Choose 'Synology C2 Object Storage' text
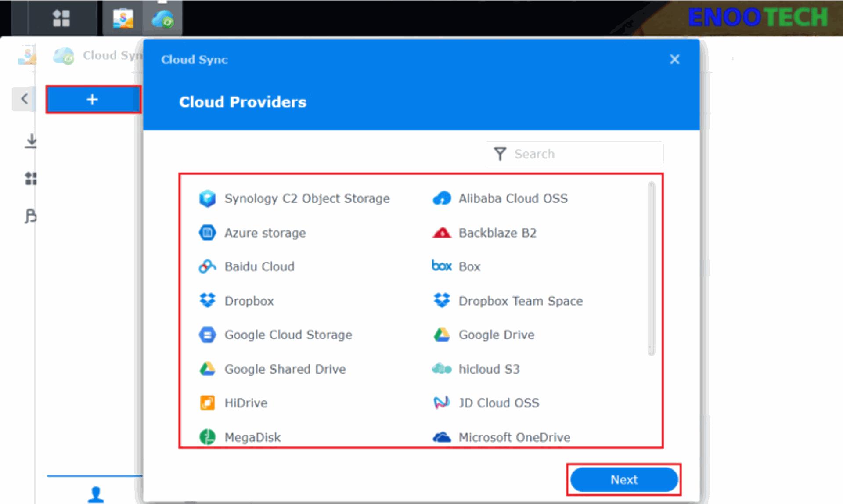The image size is (843, 504). tap(307, 199)
